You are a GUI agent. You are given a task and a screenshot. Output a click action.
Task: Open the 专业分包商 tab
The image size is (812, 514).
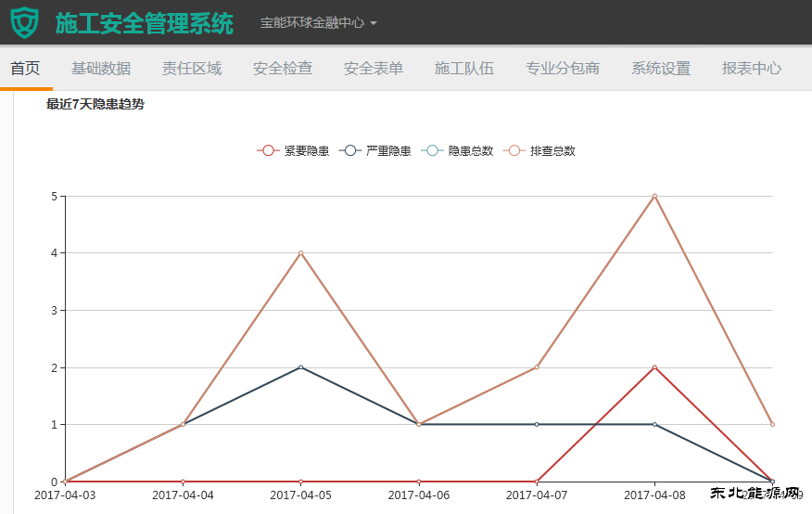coord(563,69)
